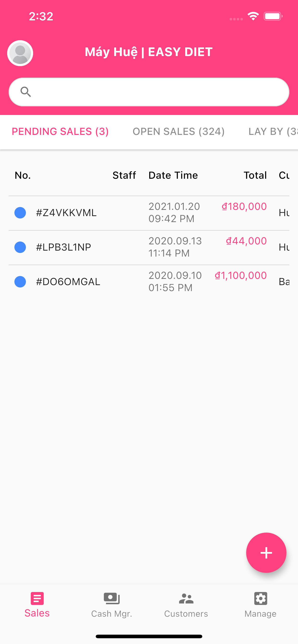Tap the đ44,000 total amount
This screenshot has height=644, width=298.
coord(246,241)
